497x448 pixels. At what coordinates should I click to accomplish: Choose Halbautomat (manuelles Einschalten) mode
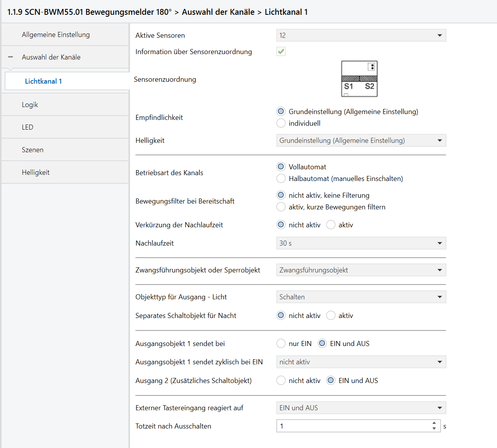pyautogui.click(x=281, y=179)
